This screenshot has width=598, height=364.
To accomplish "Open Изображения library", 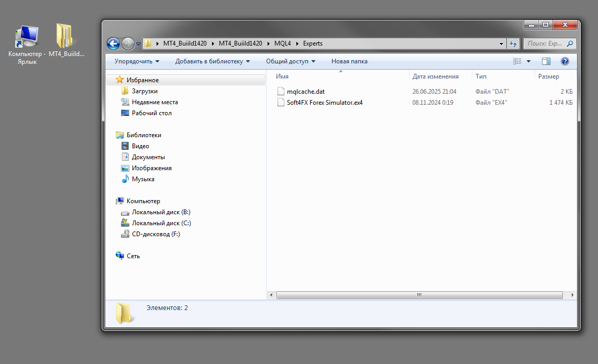I will [x=152, y=168].
